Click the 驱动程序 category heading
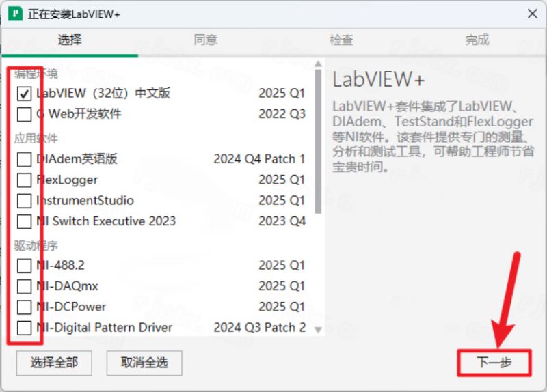 [36, 246]
